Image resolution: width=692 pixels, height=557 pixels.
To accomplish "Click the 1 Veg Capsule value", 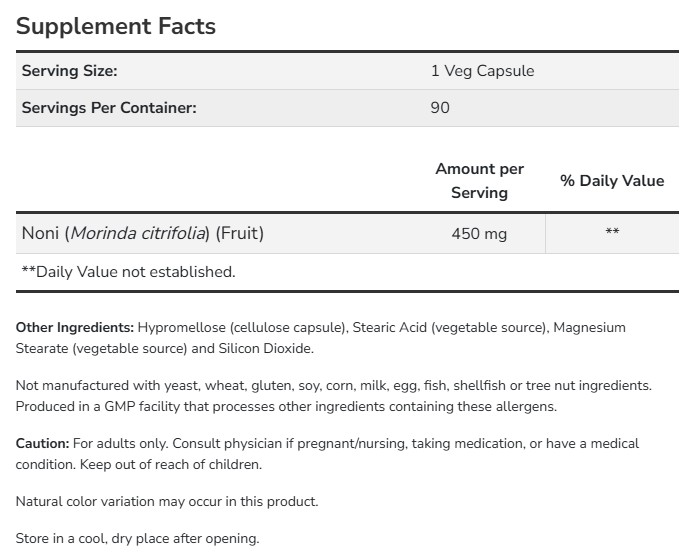I will (x=482, y=71).
